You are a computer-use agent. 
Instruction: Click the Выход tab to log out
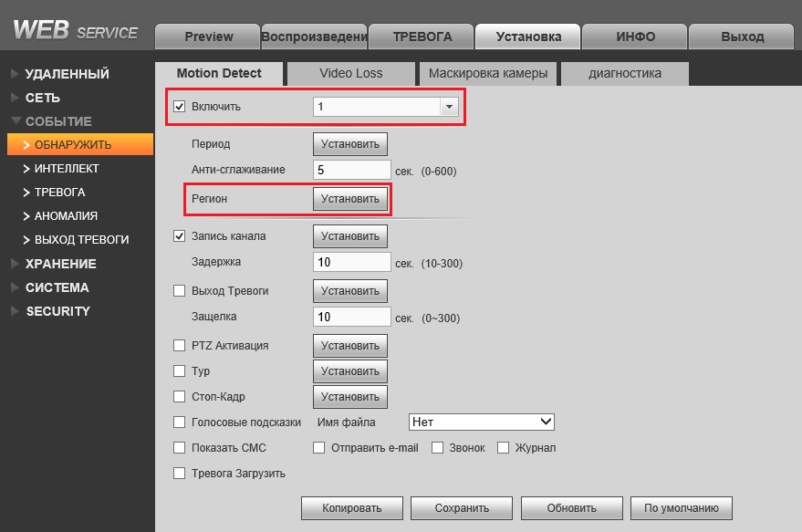(742, 37)
